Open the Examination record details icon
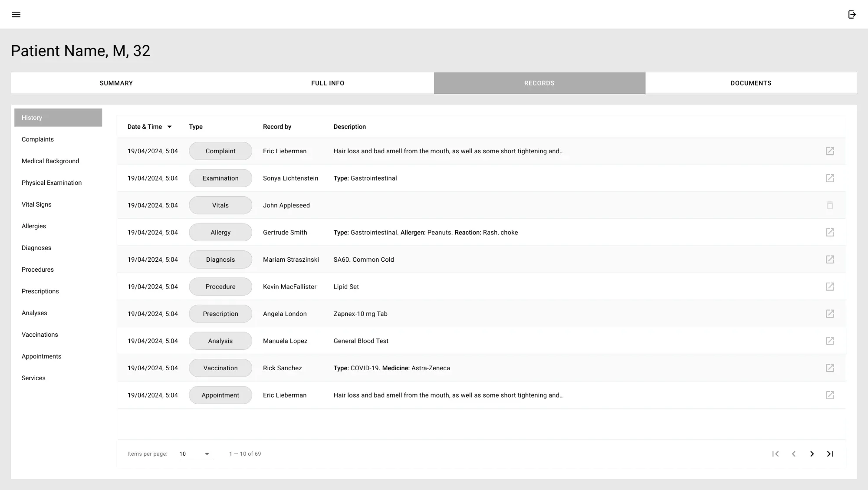This screenshot has height=490, width=868. 830,178
